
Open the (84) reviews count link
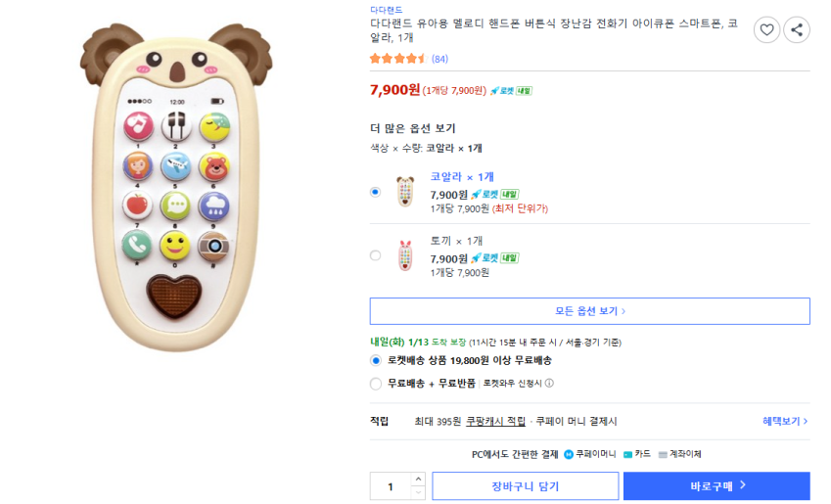tap(439, 59)
